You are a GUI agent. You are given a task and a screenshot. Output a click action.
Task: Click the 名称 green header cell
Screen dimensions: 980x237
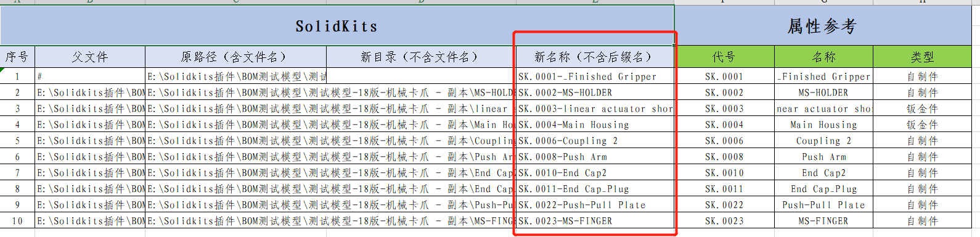[823, 57]
